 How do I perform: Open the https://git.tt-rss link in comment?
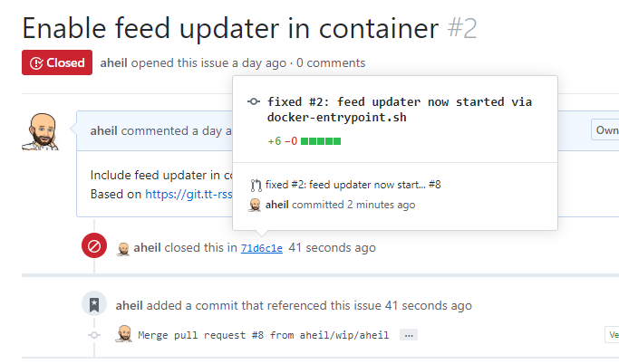pos(189,194)
